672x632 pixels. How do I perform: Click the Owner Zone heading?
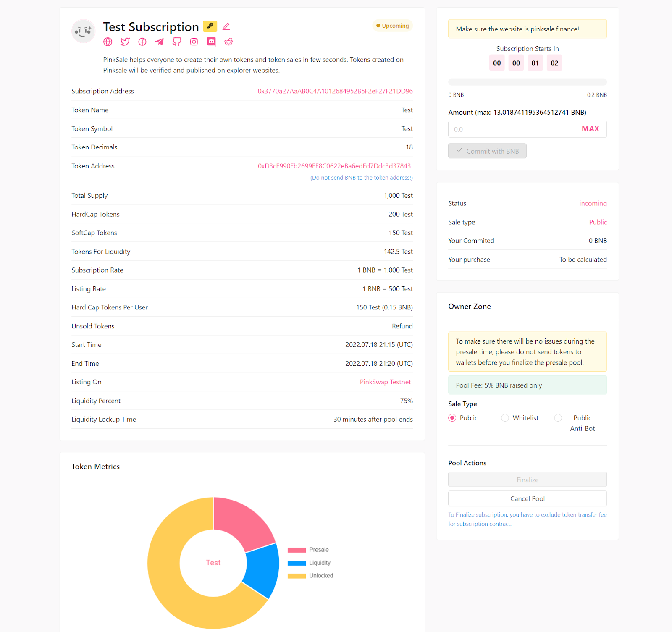click(x=470, y=307)
